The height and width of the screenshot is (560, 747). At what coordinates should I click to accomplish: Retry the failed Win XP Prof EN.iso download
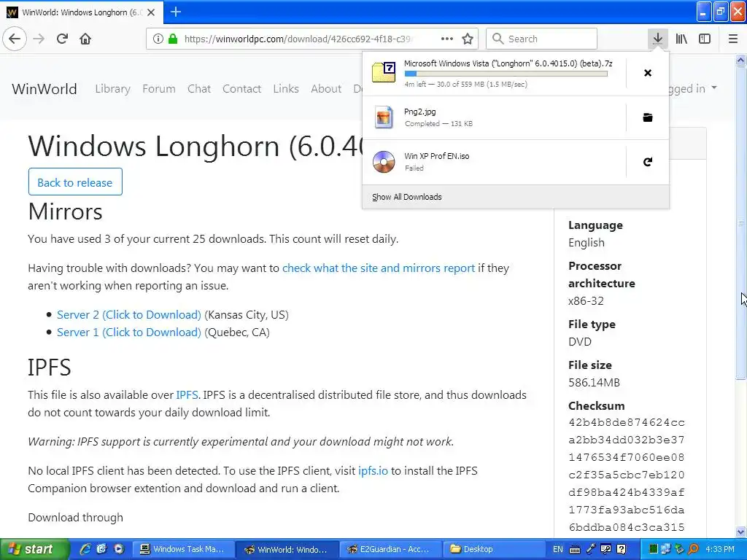pyautogui.click(x=648, y=162)
